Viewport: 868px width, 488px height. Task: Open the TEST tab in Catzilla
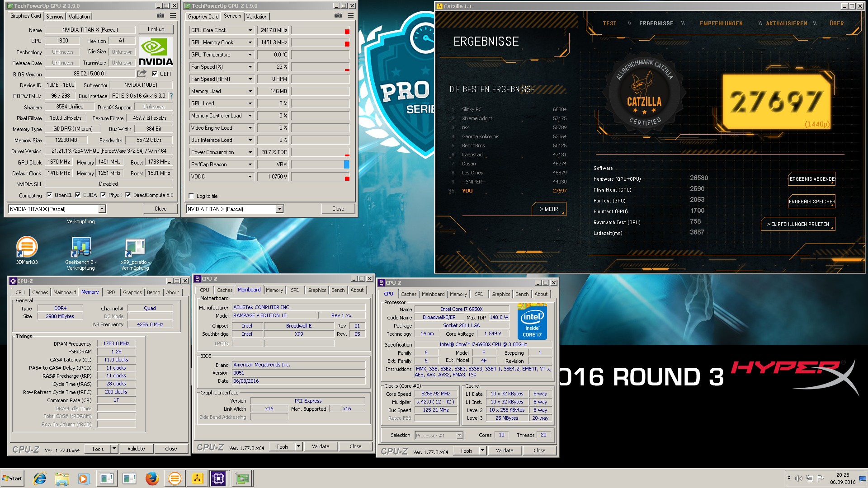(x=609, y=23)
